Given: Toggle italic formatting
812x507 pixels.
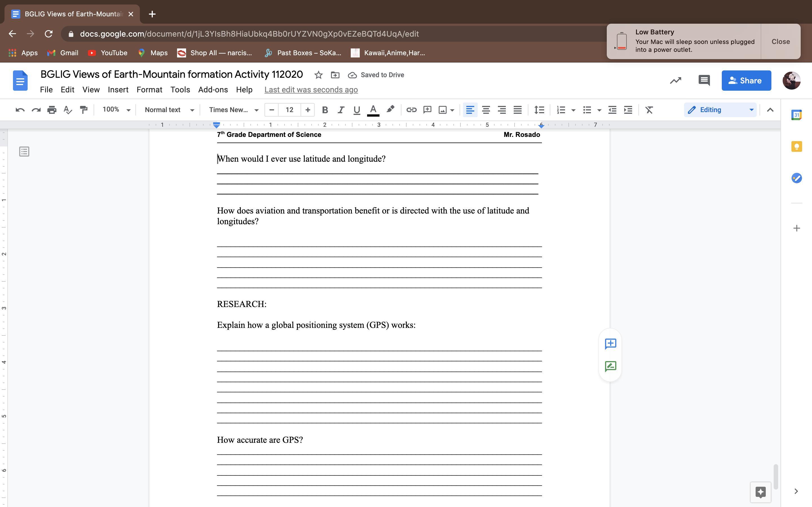Looking at the screenshot, I should coord(341,110).
